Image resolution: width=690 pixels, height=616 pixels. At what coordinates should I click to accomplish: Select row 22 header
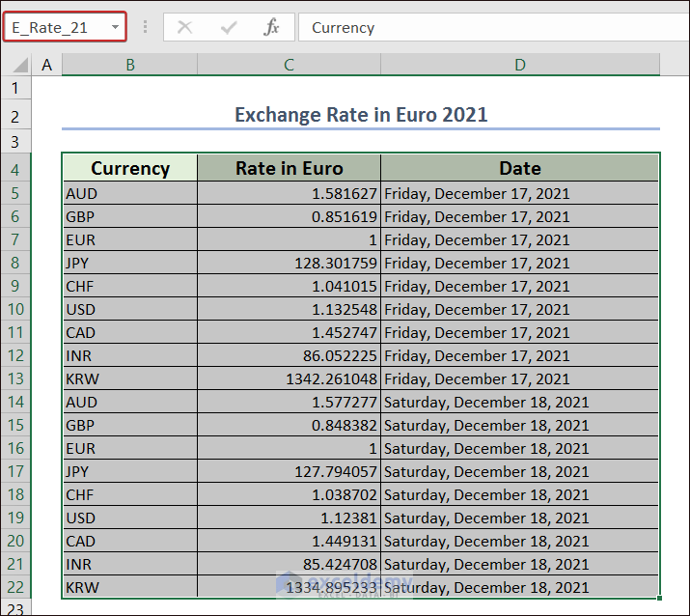coord(15,587)
